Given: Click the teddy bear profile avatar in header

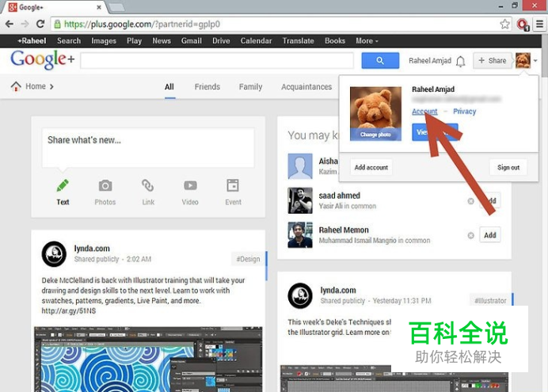Looking at the screenshot, I should [x=523, y=60].
